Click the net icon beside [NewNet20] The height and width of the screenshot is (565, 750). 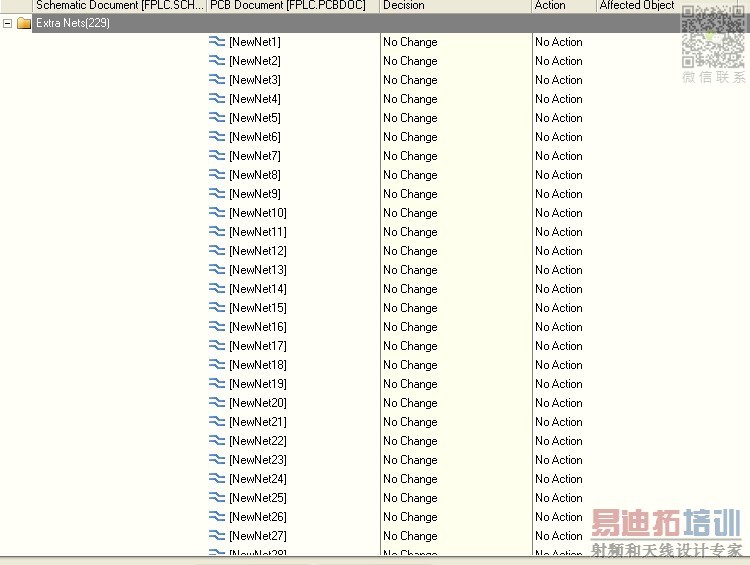(217, 403)
